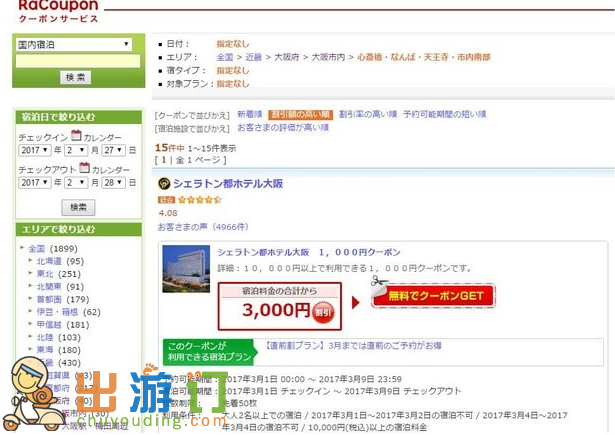The height and width of the screenshot is (435, 615).
Task: Open 【直前割プラン】 plan link
Action: pyautogui.click(x=352, y=346)
